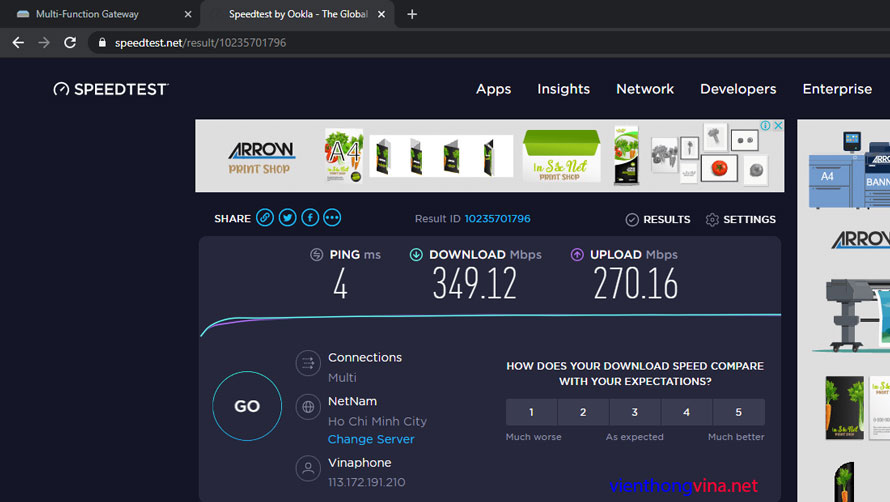Open more share options icon
890x502 pixels.
pyautogui.click(x=332, y=218)
